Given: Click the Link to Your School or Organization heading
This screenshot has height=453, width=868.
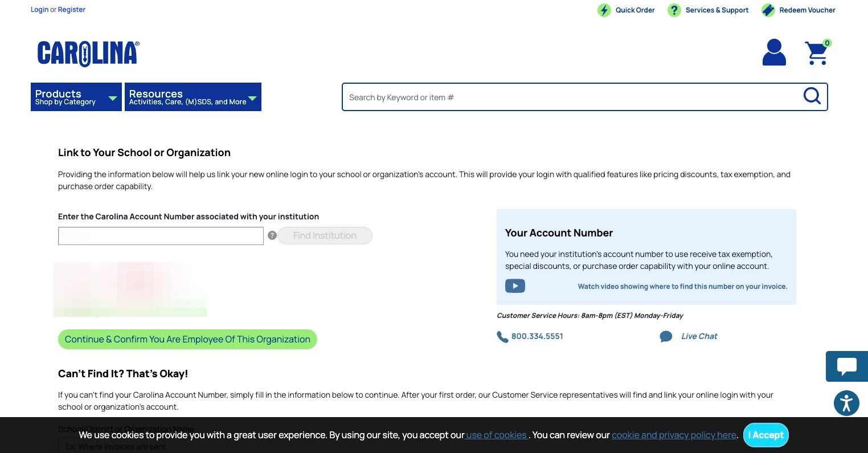Looking at the screenshot, I should click(144, 153).
